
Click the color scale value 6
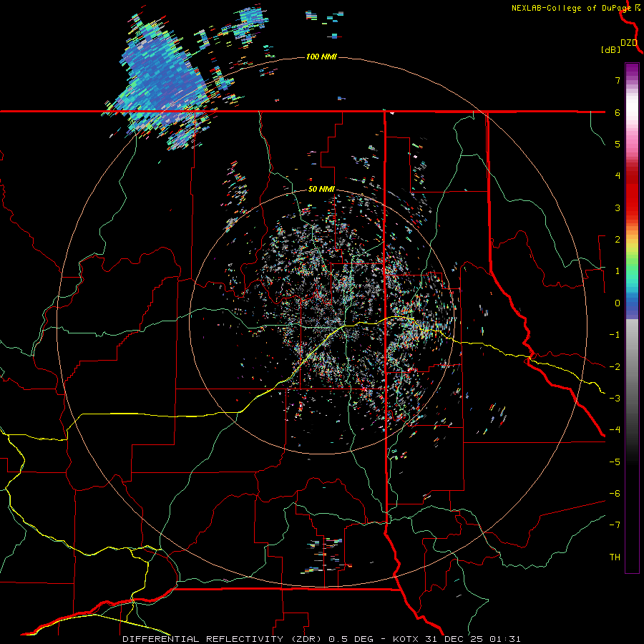pyautogui.click(x=618, y=112)
